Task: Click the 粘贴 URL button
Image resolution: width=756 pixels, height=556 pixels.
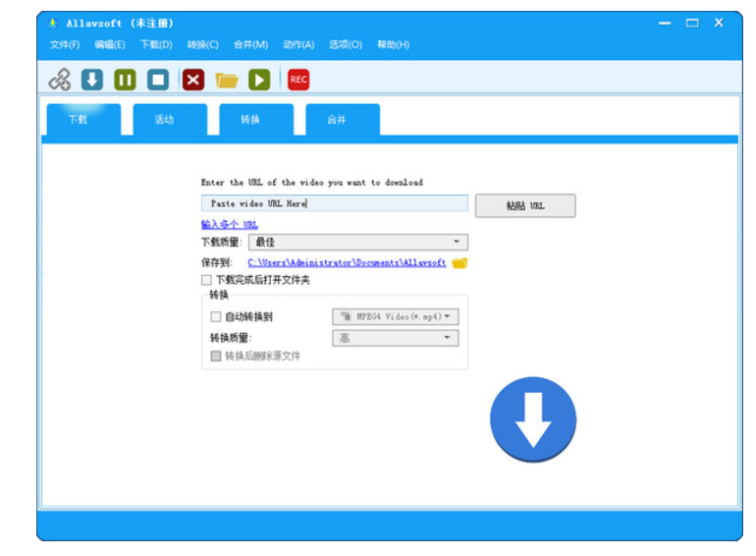Action: point(525,205)
